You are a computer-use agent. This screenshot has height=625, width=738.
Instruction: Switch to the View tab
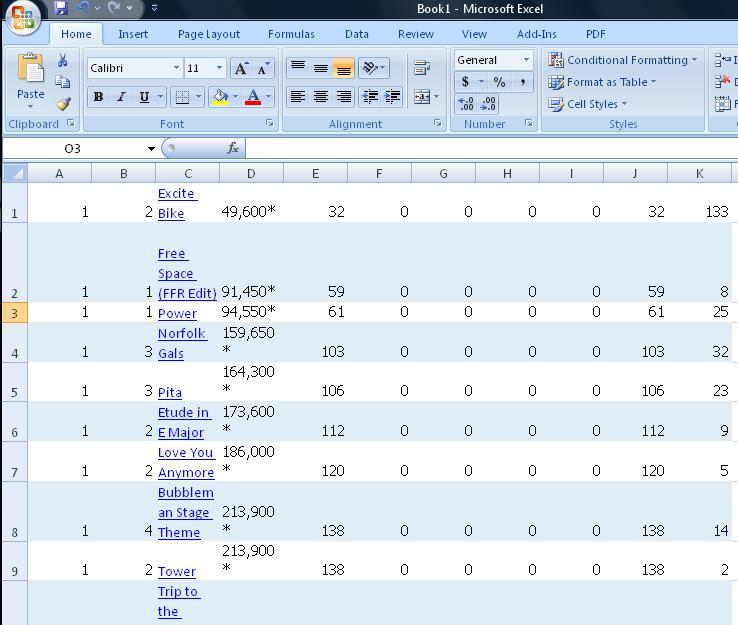[474, 34]
